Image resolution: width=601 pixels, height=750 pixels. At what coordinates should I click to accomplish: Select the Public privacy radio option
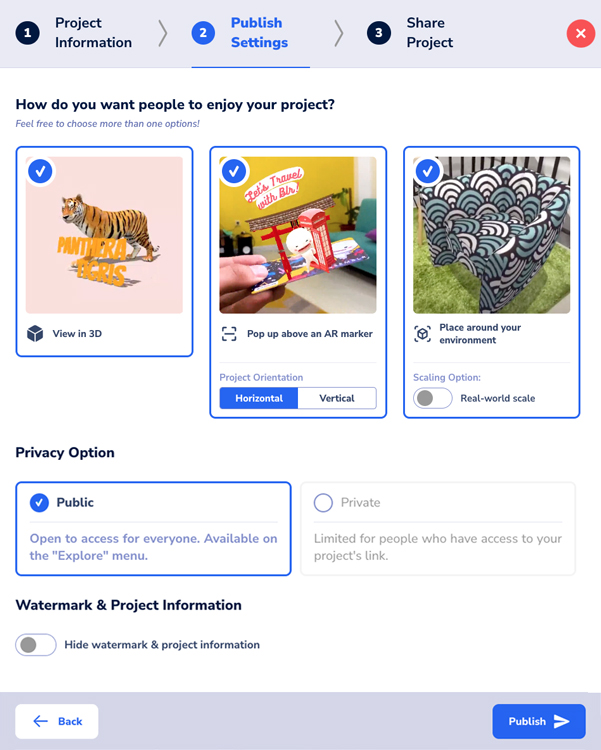click(x=40, y=503)
